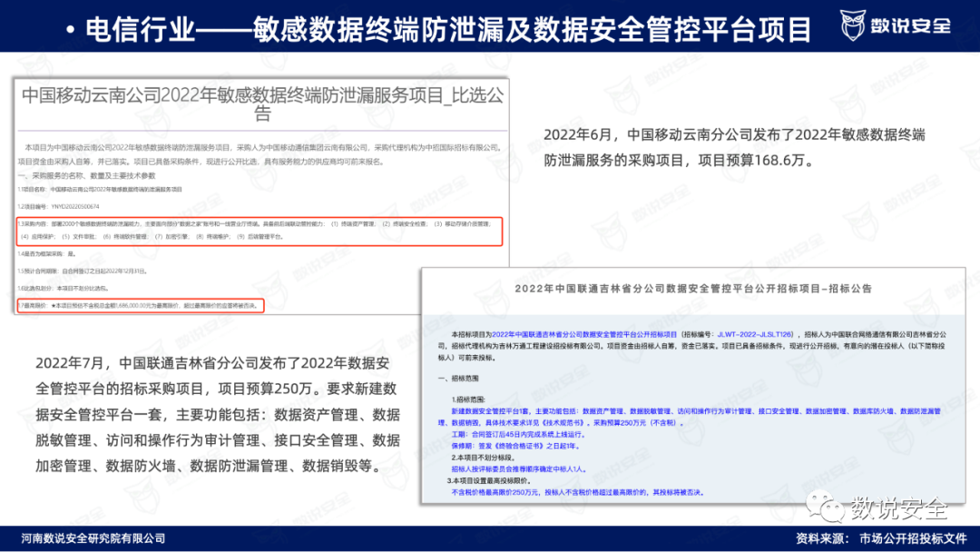Open the China Mobile Yunnan announcement screenshot

pos(261,196)
